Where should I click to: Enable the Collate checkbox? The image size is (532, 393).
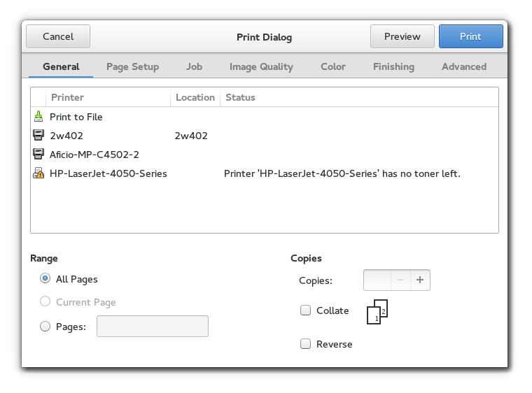pos(305,310)
